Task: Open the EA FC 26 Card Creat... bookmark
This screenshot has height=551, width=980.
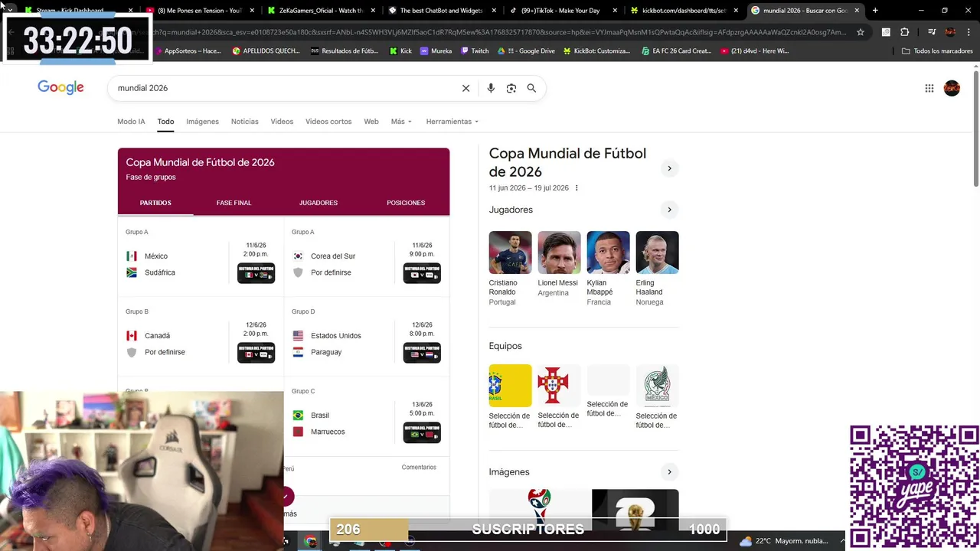Action: click(676, 51)
